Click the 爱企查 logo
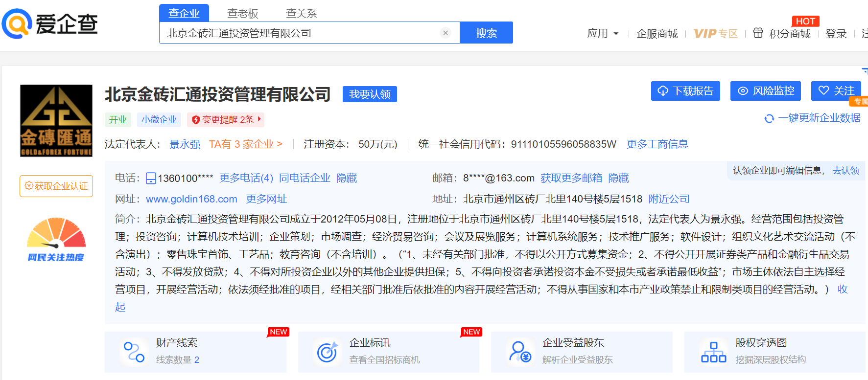 coord(49,23)
